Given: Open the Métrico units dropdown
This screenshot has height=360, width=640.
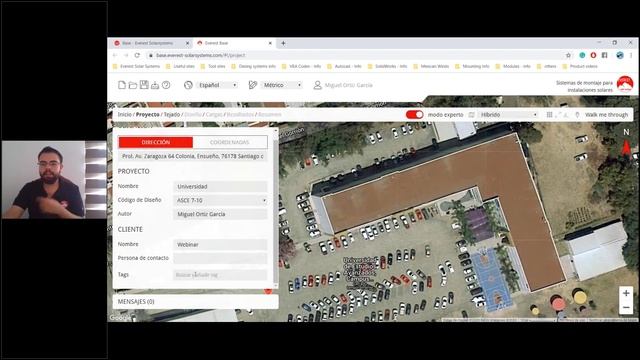Looking at the screenshot, I should click(x=282, y=85).
